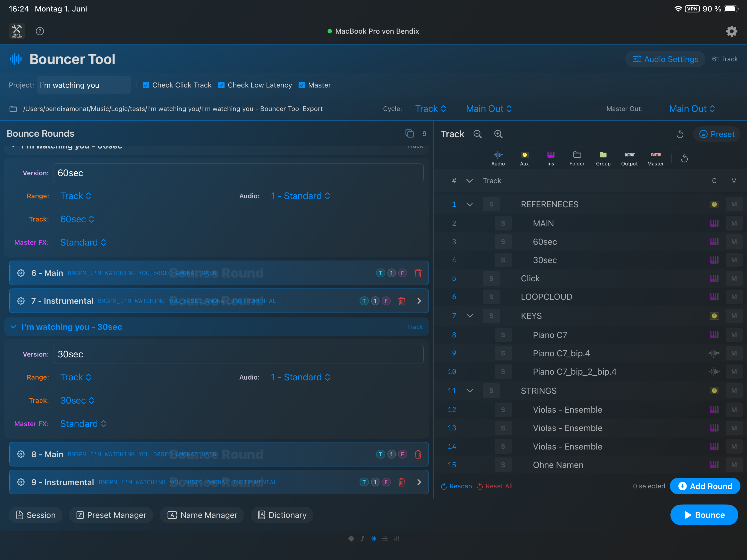Viewport: 747px width, 560px height.
Task: Click the export folder icon
Action: point(13,109)
